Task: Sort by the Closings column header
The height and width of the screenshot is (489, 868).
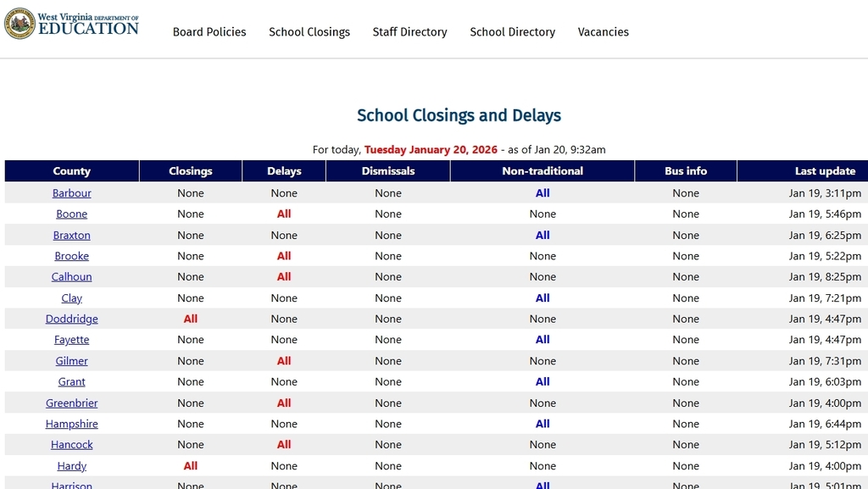Action: [190, 170]
